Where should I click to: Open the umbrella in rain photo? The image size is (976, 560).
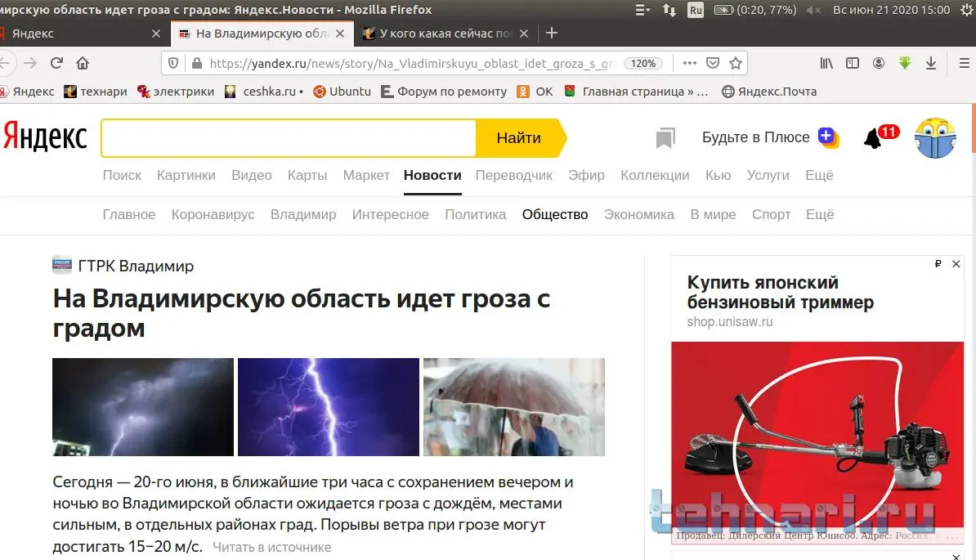513,407
